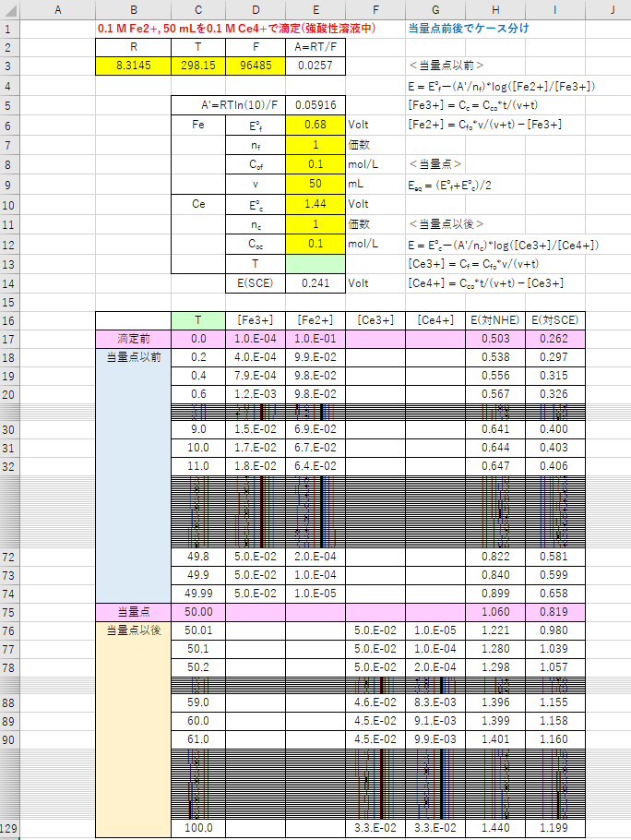Select the select-all corner of the sheet

9,9
